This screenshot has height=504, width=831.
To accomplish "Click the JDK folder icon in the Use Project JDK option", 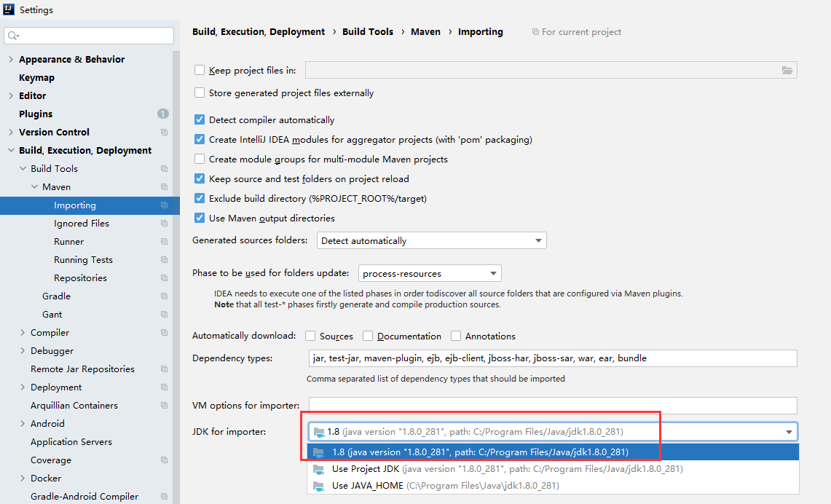I will [x=318, y=469].
